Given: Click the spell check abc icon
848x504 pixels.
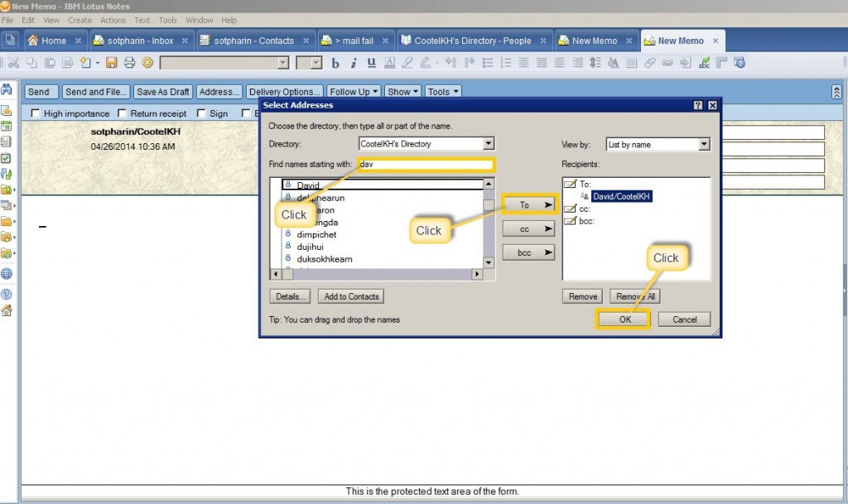Looking at the screenshot, I should coord(705,63).
